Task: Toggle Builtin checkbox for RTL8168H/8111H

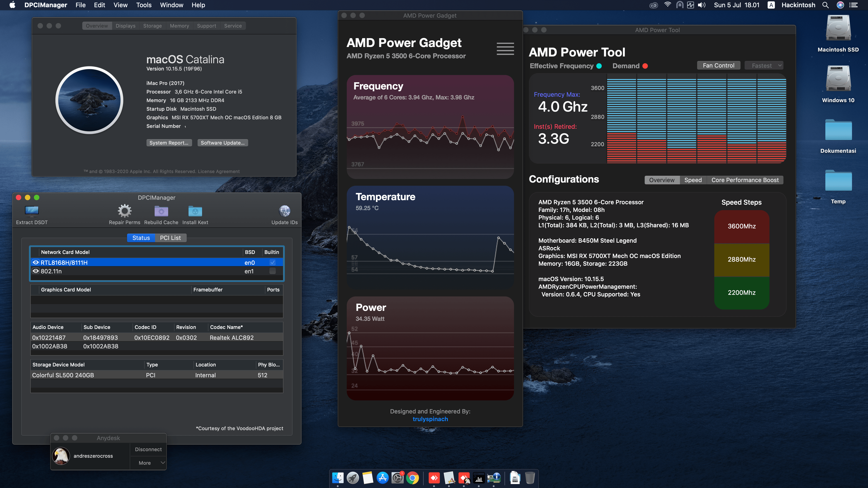Action: pos(273,262)
